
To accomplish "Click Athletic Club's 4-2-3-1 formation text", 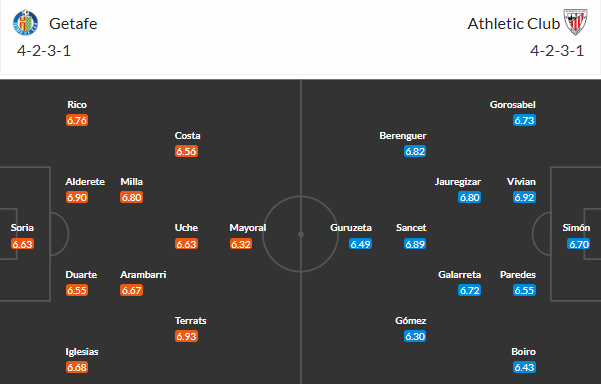I will 557,51.
